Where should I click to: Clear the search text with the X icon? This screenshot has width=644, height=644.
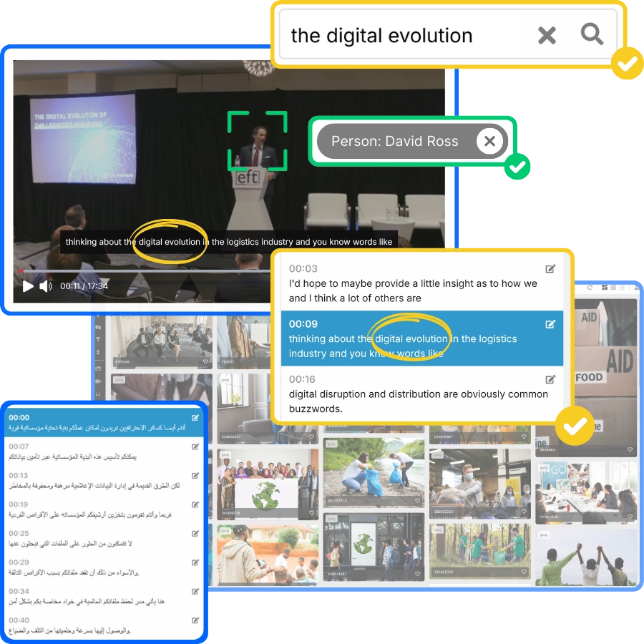pos(547,35)
